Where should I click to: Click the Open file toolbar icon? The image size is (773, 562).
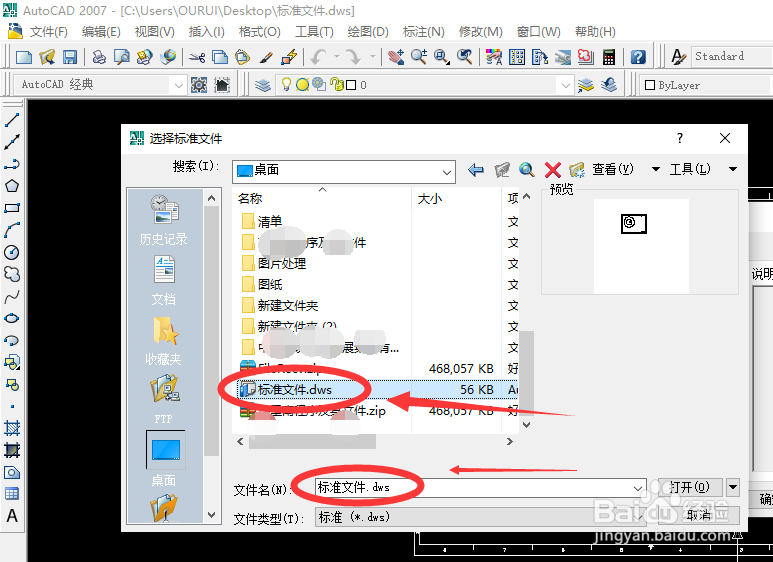tap(47, 57)
